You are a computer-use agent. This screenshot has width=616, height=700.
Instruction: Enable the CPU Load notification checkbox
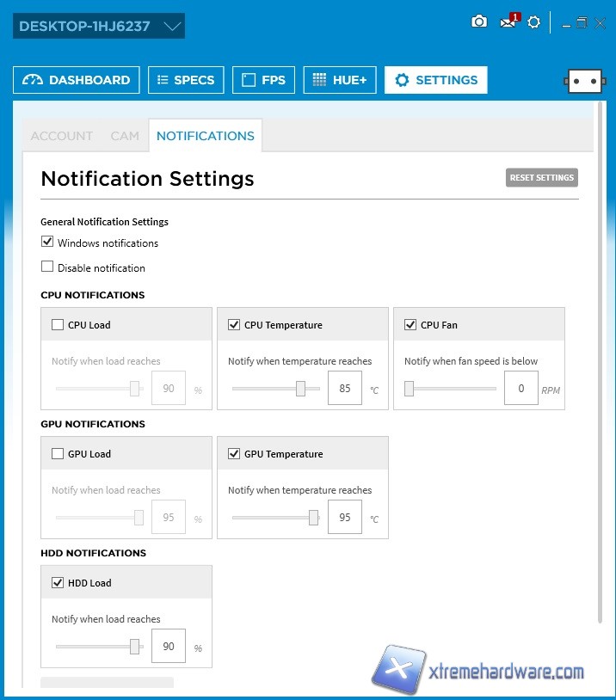coord(58,325)
